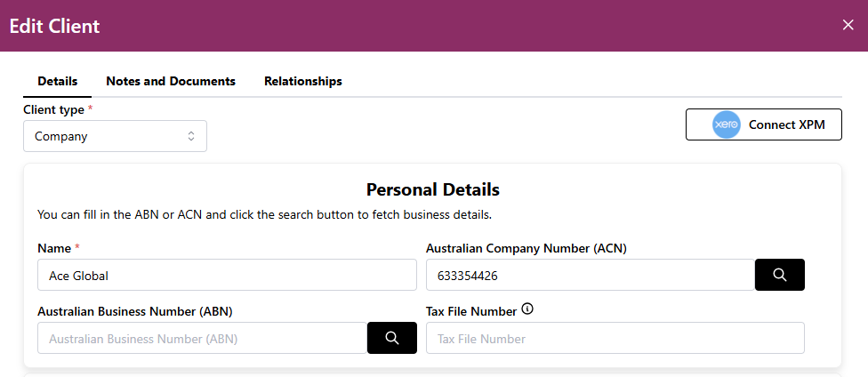868x377 pixels.
Task: Click into the Australian Company Number field
Action: tap(590, 276)
